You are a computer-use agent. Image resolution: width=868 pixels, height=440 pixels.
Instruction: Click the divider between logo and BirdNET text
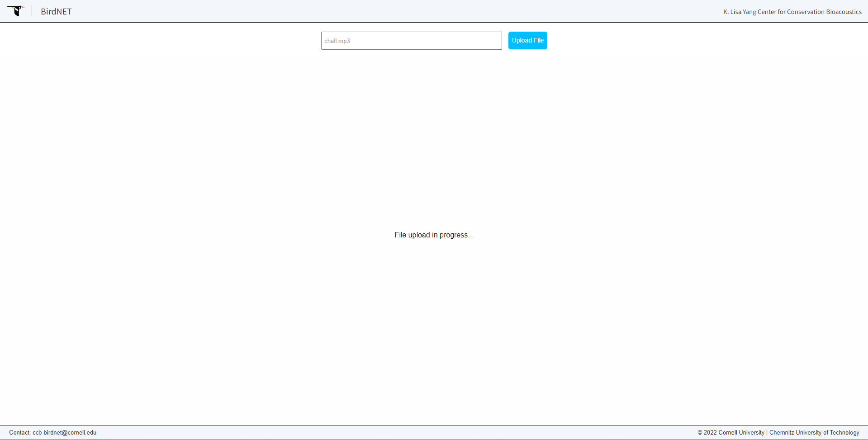coord(32,11)
